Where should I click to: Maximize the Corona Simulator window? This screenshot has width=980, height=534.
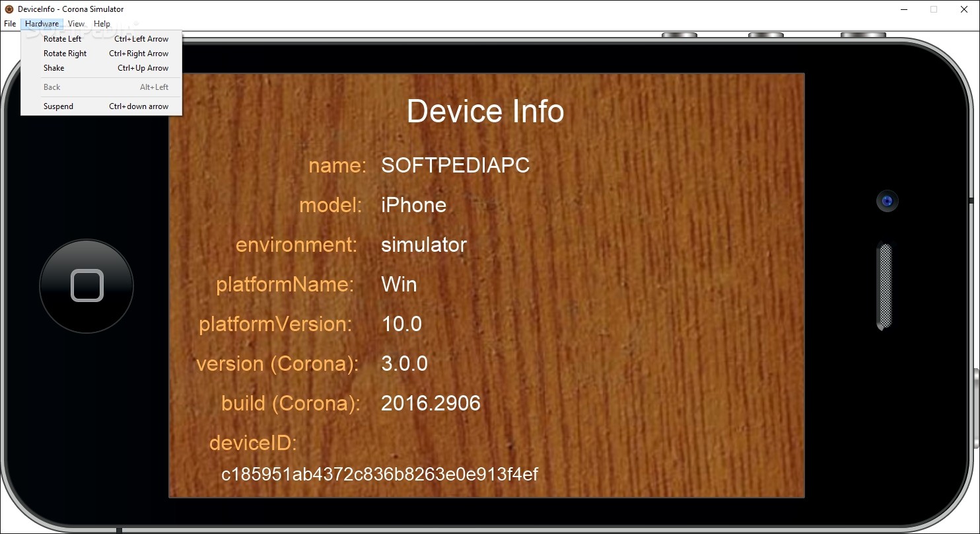point(934,9)
